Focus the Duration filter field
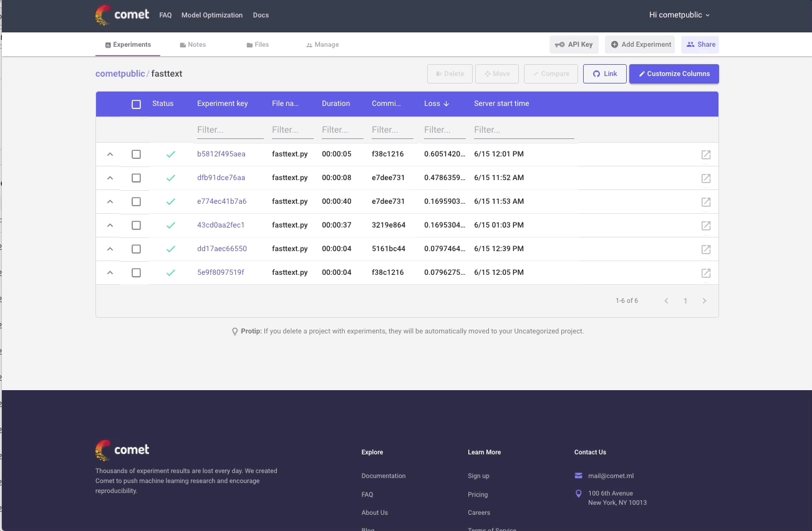 [x=342, y=130]
